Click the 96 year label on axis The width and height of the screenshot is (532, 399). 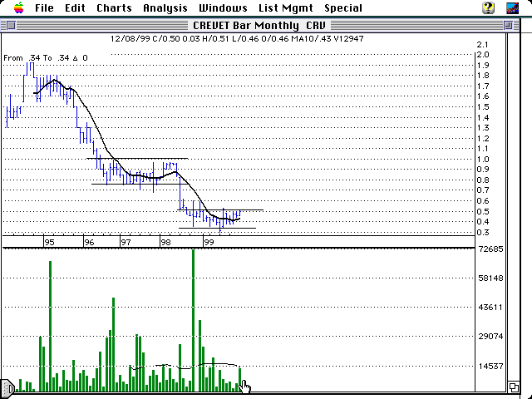89,242
